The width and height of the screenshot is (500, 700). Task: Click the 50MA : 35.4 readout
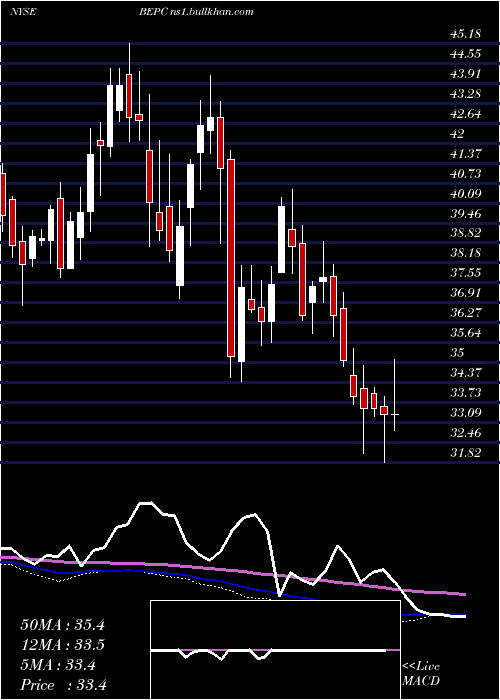[62, 625]
